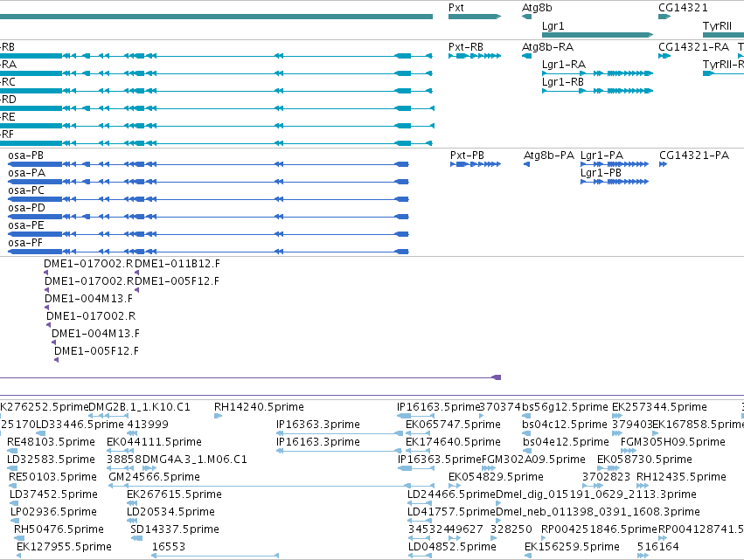Select EST LP02936.5prime
The image size is (744, 560).
tap(53, 512)
